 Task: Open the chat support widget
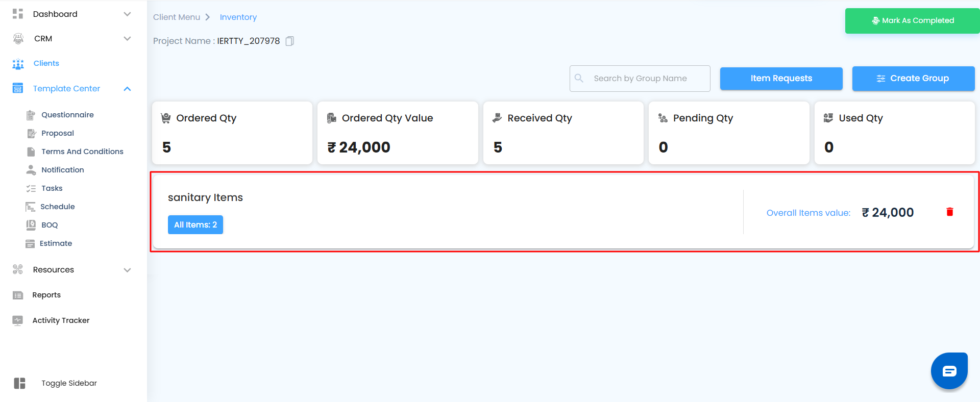[x=949, y=371]
